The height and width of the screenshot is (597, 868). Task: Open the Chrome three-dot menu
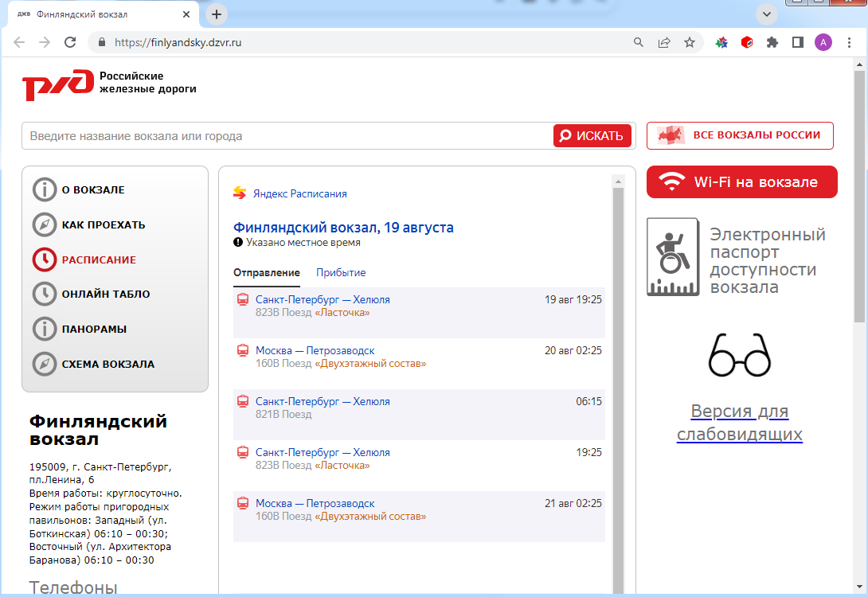849,43
